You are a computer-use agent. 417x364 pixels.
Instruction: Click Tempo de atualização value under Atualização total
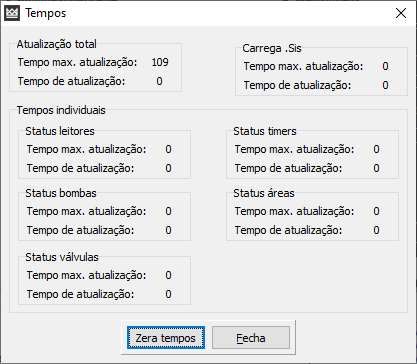click(159, 81)
